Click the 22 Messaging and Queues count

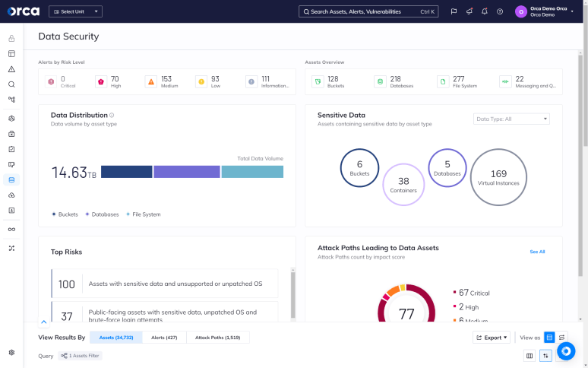click(x=520, y=79)
